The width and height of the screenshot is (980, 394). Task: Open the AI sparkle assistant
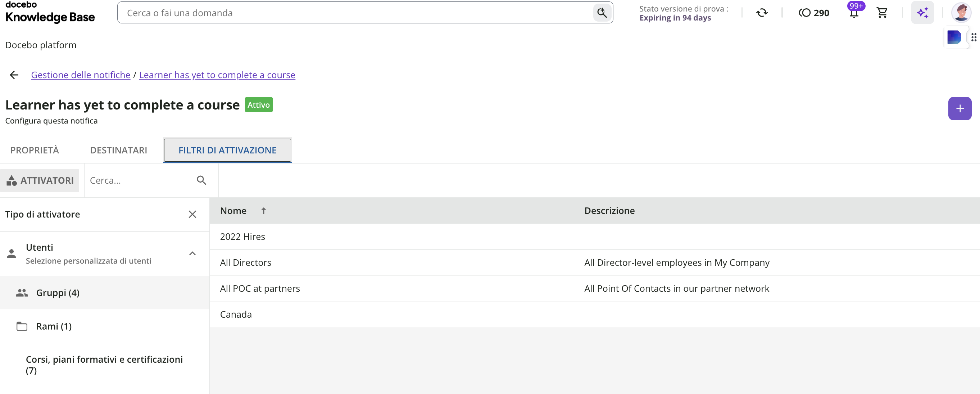922,13
